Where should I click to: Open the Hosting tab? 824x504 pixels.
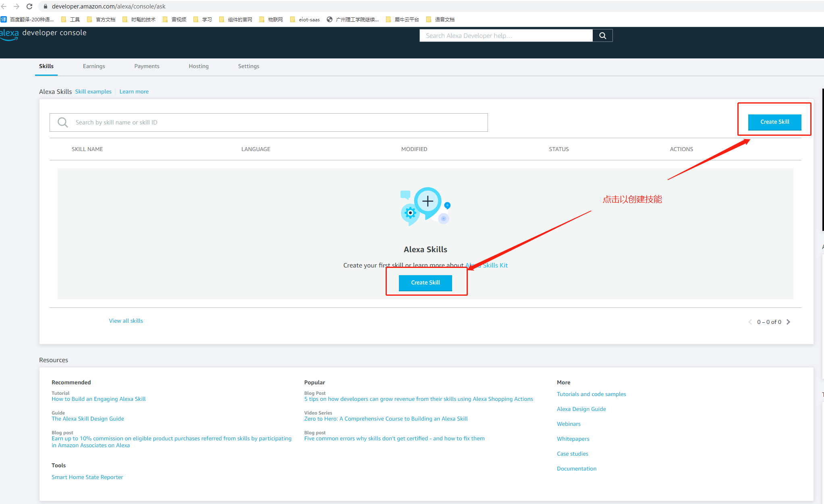coord(199,66)
